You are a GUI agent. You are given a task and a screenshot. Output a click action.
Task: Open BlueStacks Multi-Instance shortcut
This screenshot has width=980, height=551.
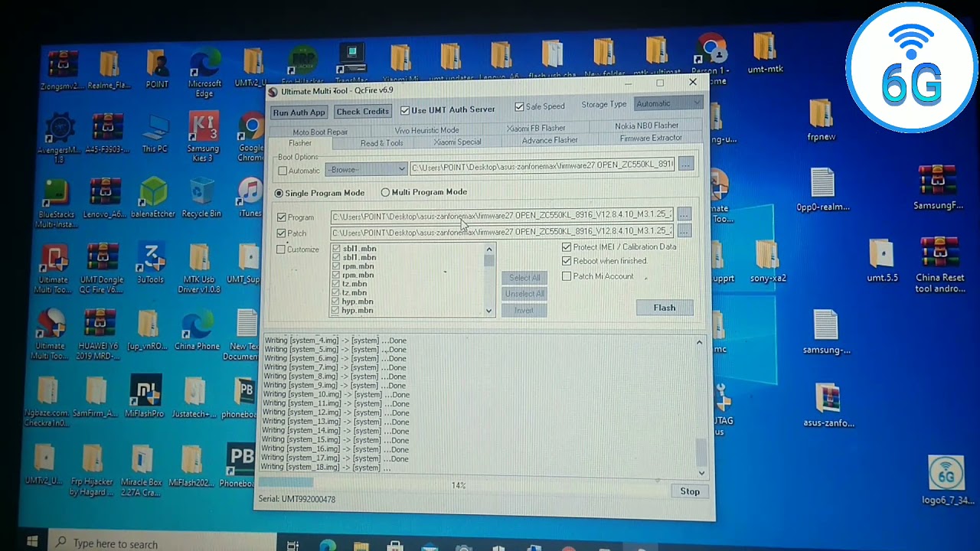click(56, 203)
